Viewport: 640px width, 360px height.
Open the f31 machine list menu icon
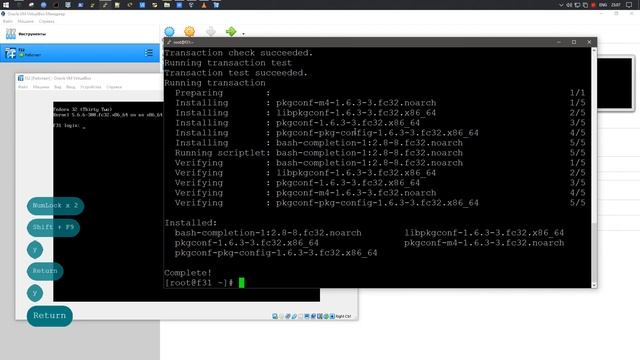click(149, 53)
